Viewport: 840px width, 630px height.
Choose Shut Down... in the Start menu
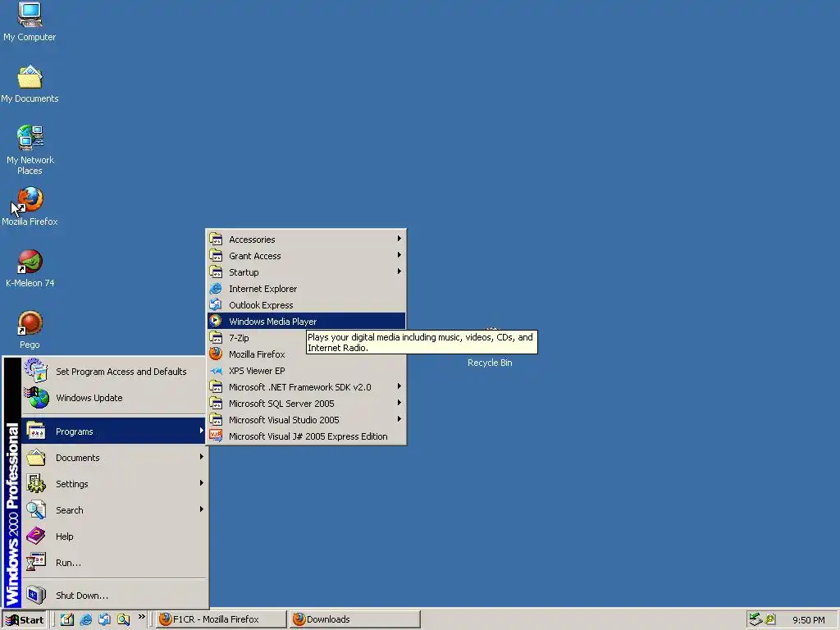(x=114, y=596)
